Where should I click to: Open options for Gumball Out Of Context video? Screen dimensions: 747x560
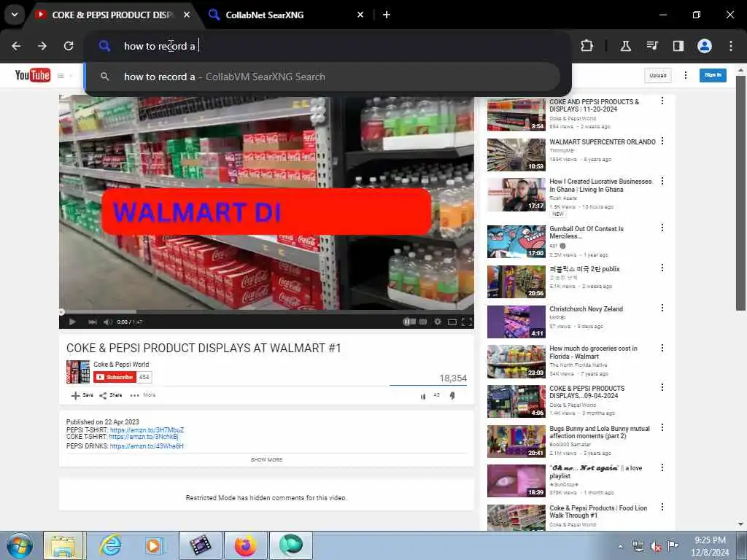[x=662, y=228]
